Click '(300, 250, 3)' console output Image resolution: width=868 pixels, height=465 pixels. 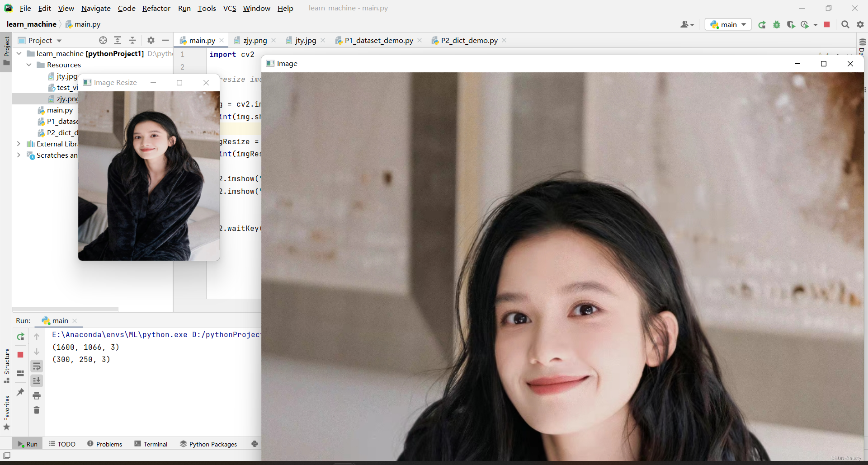click(81, 359)
